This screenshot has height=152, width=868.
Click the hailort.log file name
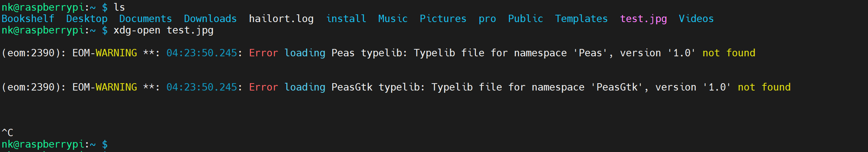(x=281, y=19)
